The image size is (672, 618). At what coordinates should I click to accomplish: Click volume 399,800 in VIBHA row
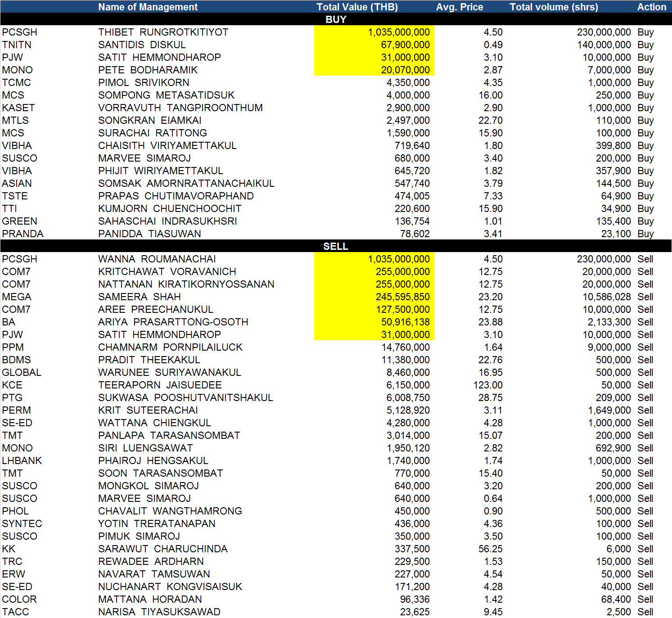(x=613, y=145)
